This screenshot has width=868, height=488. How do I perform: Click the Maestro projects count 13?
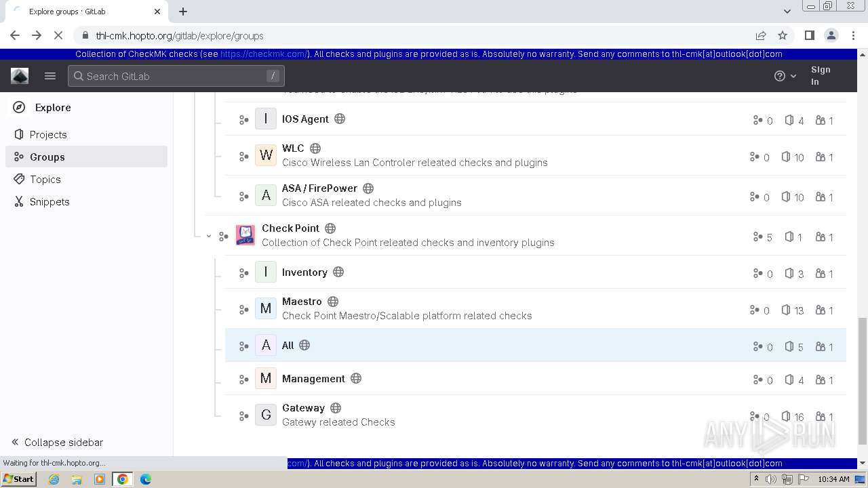(x=792, y=310)
